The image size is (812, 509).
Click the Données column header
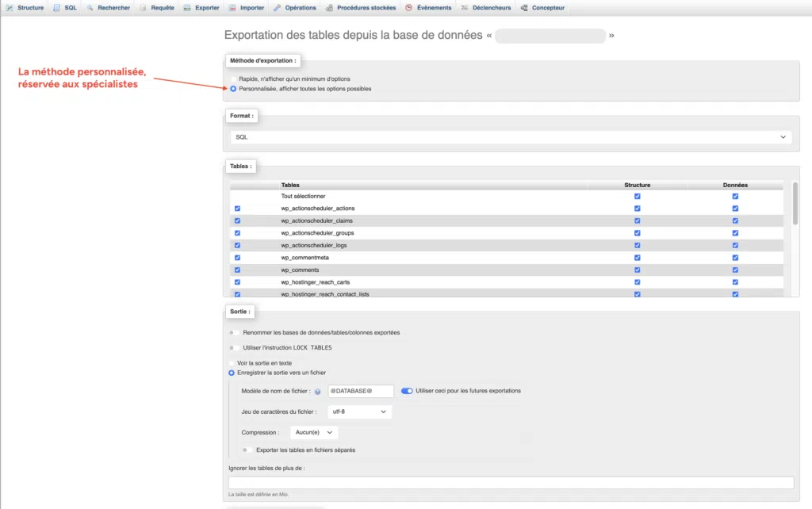pos(735,185)
